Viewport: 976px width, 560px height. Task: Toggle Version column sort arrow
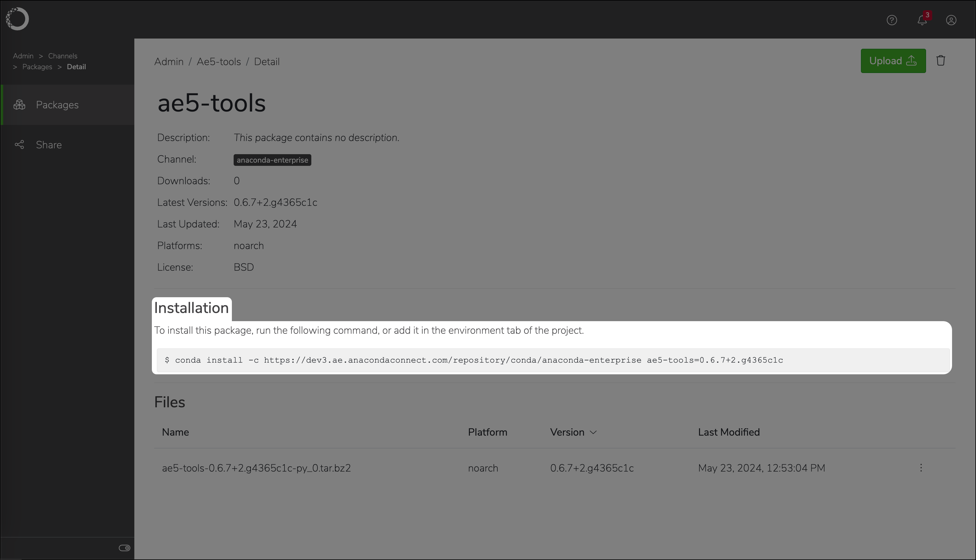[593, 432]
